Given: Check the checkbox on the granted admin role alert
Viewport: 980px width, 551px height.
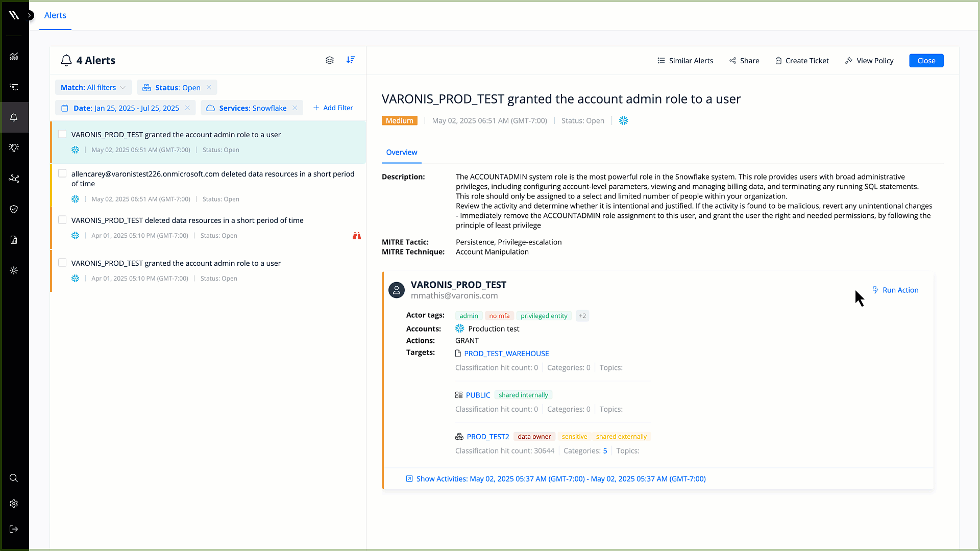Looking at the screenshot, I should coord(62,134).
